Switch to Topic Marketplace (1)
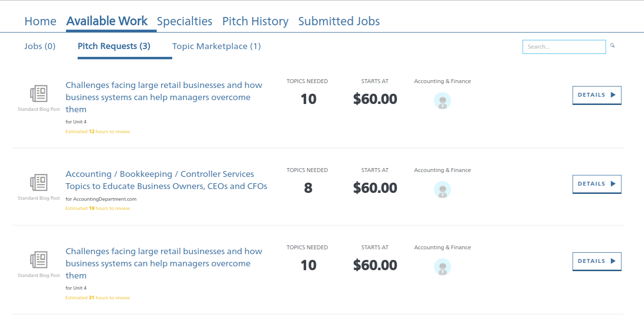This screenshot has width=644, height=328. 216,46
